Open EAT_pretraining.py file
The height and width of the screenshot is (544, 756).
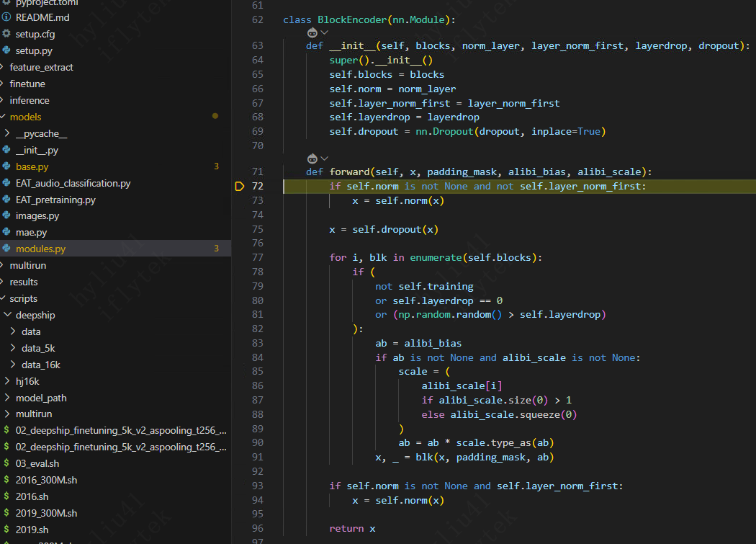55,200
